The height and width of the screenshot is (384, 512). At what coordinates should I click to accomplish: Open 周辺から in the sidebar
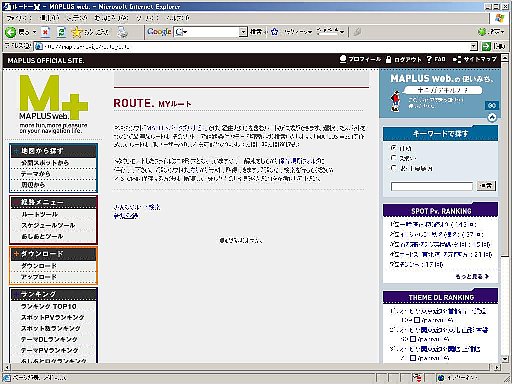(x=33, y=185)
